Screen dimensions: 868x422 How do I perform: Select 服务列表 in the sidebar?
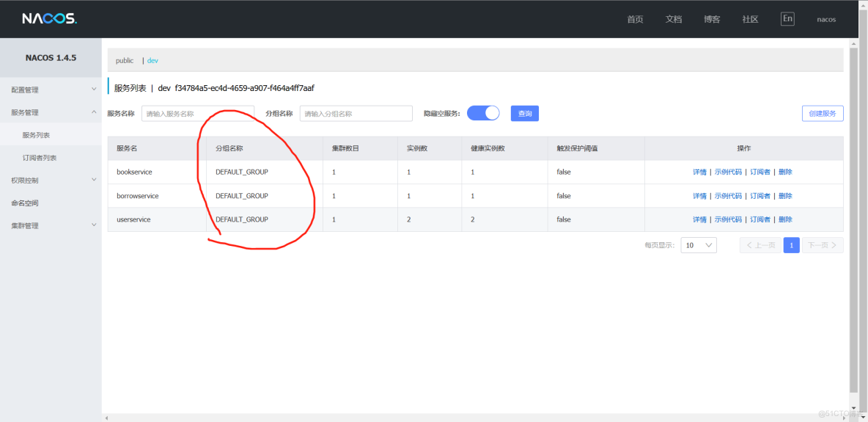click(x=51, y=135)
